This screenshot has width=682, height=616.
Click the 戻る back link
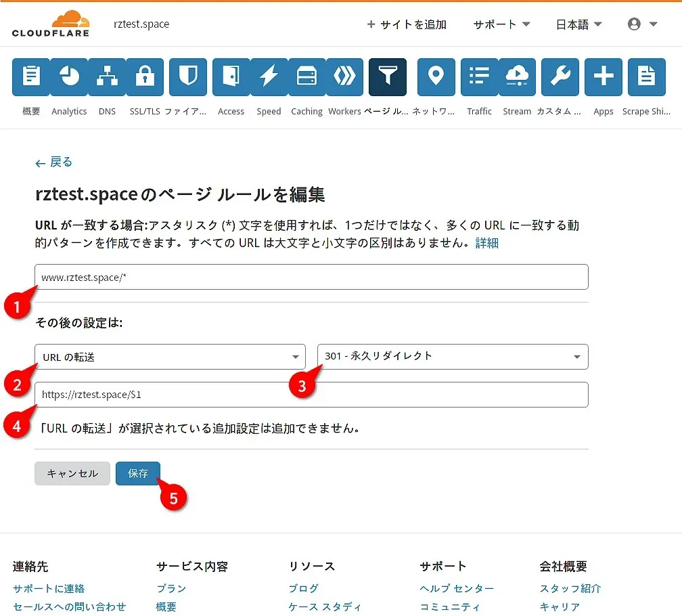pyautogui.click(x=54, y=162)
